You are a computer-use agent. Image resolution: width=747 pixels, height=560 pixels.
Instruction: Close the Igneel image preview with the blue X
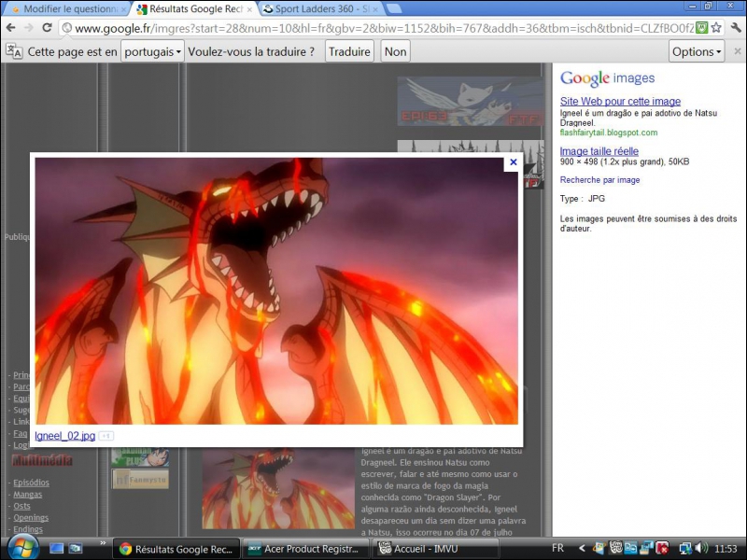coord(513,161)
